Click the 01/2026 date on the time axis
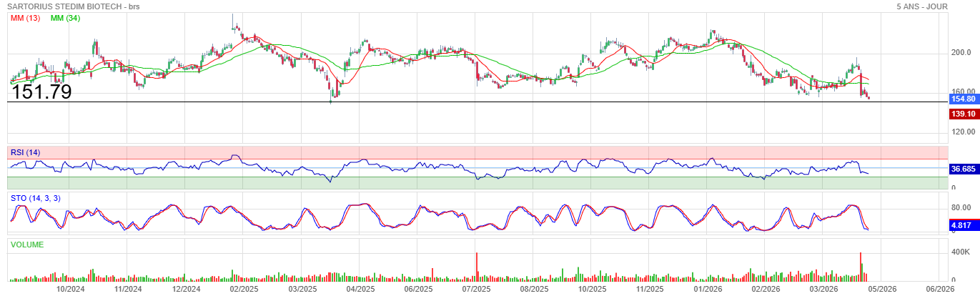Viewport: 980px width, 296px height. pyautogui.click(x=708, y=289)
